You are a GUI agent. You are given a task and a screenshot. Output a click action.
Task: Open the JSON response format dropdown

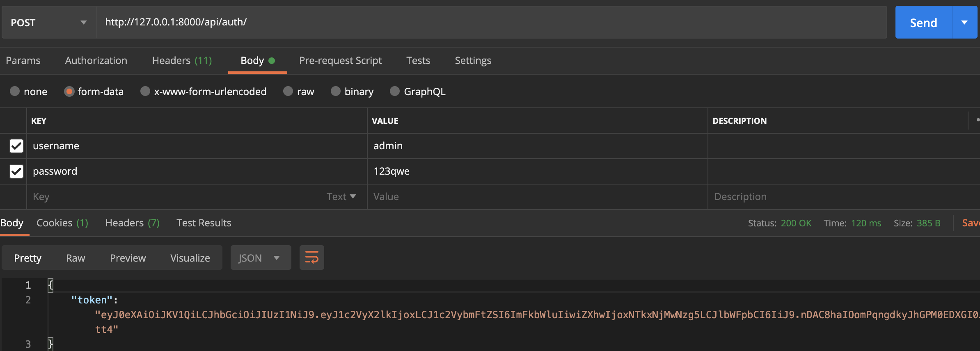click(261, 258)
